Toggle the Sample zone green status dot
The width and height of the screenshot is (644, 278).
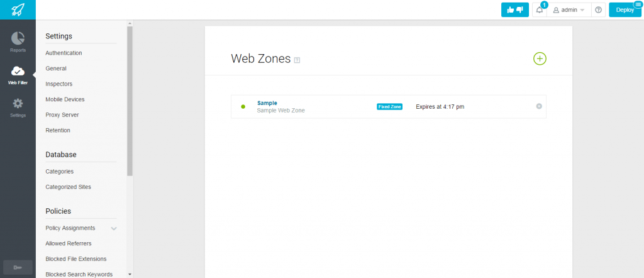point(243,107)
